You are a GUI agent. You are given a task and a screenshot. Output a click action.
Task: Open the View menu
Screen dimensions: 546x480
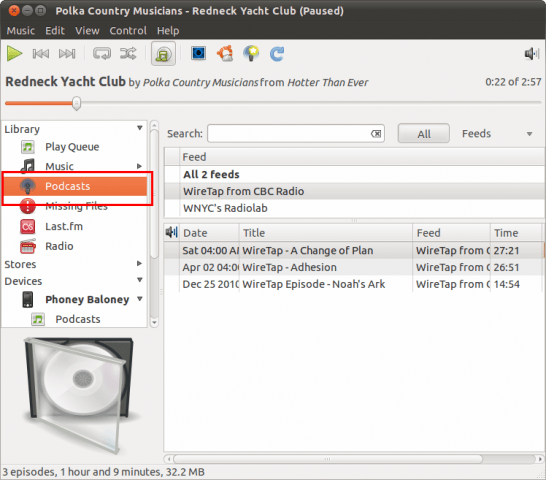coord(87,31)
